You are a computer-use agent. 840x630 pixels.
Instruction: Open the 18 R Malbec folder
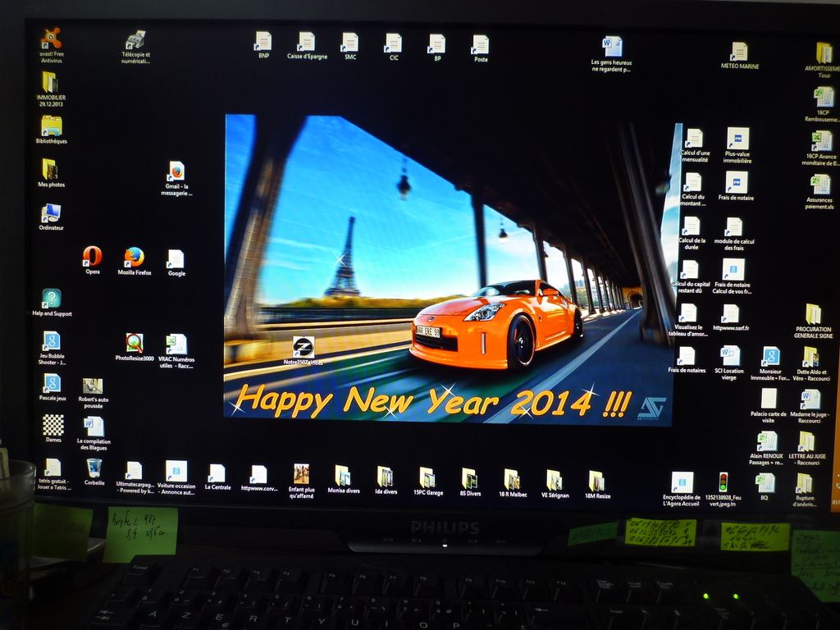pos(512,478)
